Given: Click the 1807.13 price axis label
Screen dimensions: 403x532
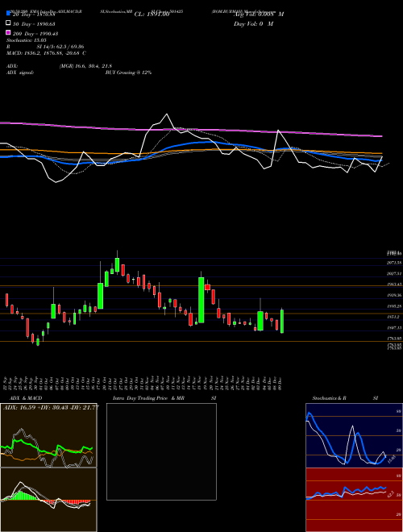Looking at the screenshot, I should pyautogui.click(x=394, y=328).
